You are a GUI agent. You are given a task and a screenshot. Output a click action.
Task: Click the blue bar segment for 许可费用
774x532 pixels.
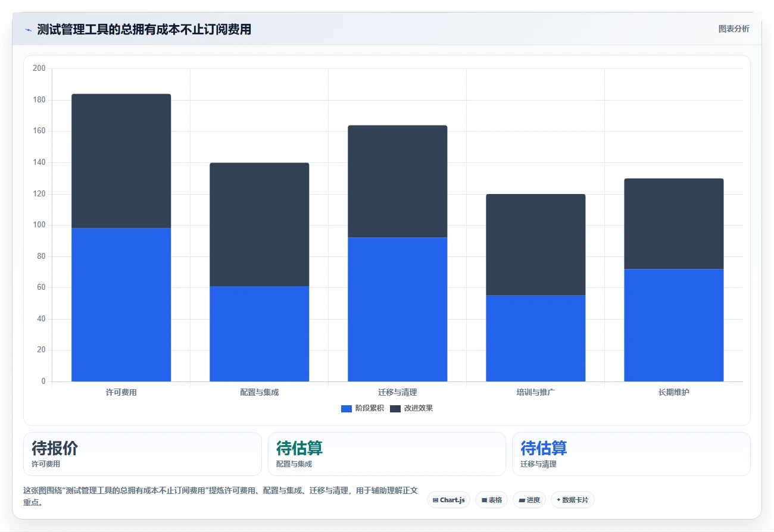click(121, 305)
